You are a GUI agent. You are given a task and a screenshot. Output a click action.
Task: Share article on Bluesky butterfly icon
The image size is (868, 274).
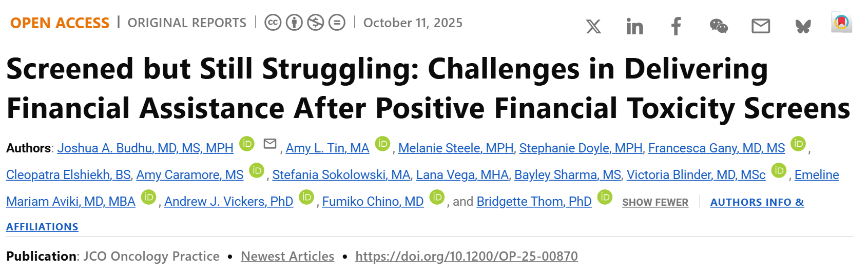[x=803, y=26]
